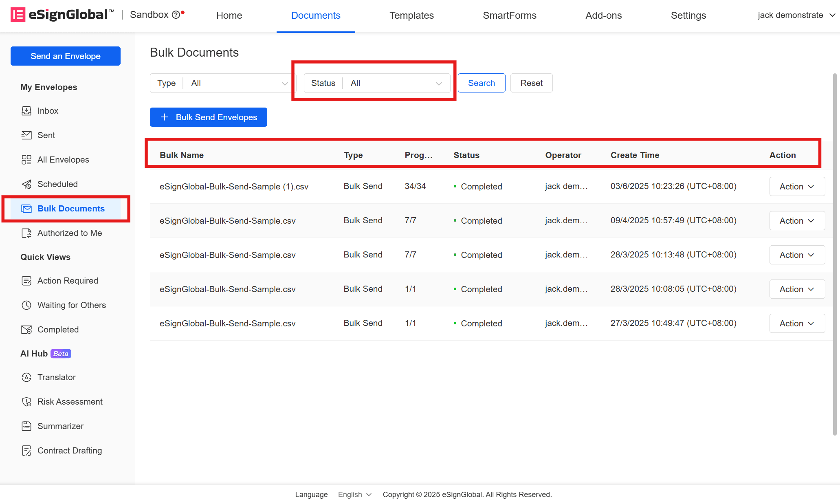Screen dimensions: 840x504
Task: Open Action menu for 27/3/2025 row
Action: point(797,323)
